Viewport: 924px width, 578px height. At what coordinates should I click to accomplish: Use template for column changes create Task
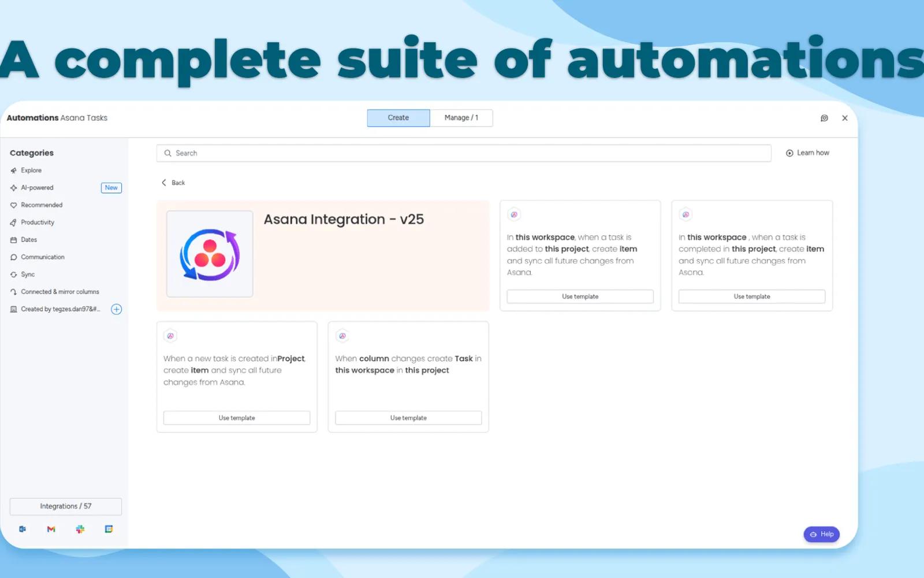point(408,418)
